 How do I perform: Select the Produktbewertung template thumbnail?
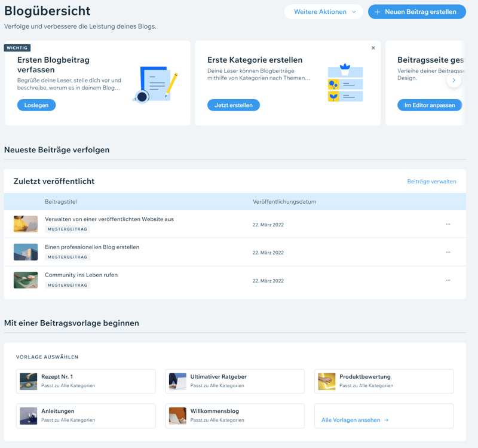327,381
